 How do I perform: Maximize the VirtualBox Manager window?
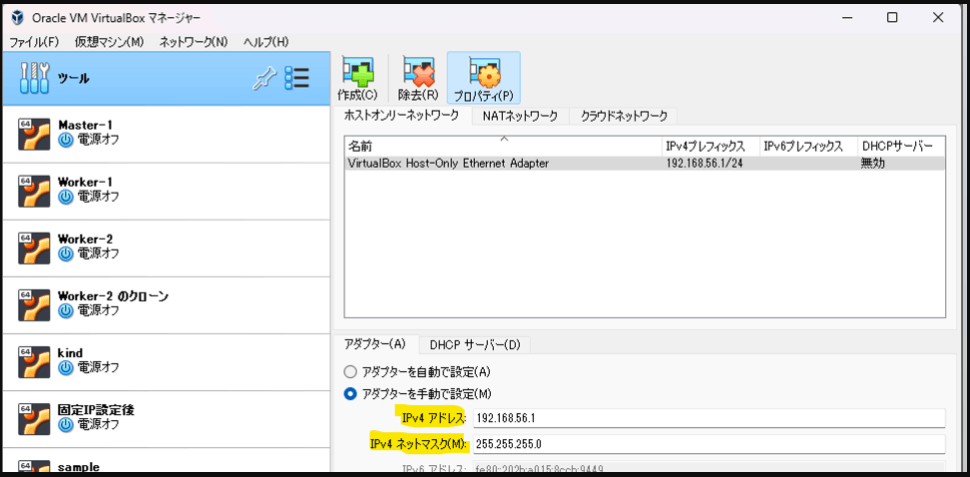point(891,17)
